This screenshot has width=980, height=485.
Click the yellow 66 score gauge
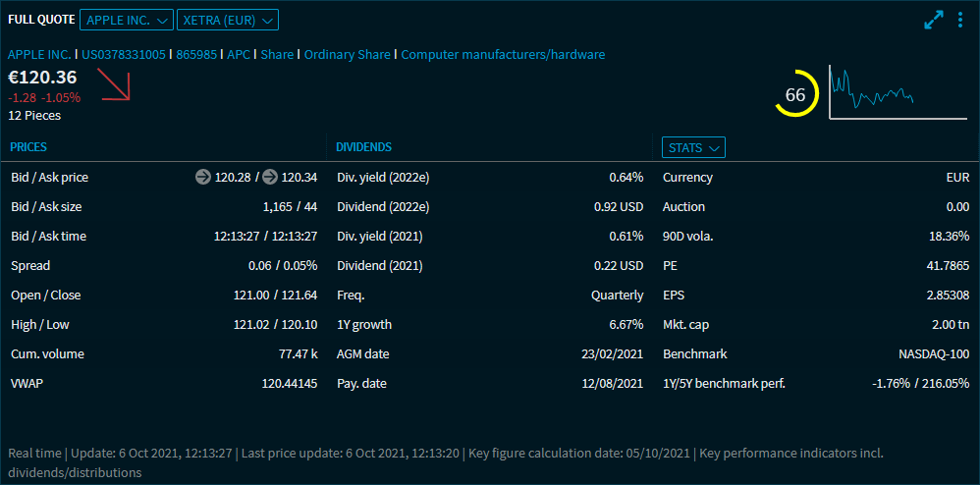tap(794, 94)
